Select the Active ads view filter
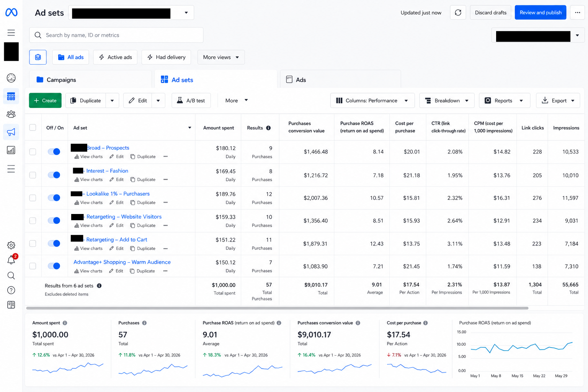The image size is (588, 392). tap(115, 57)
